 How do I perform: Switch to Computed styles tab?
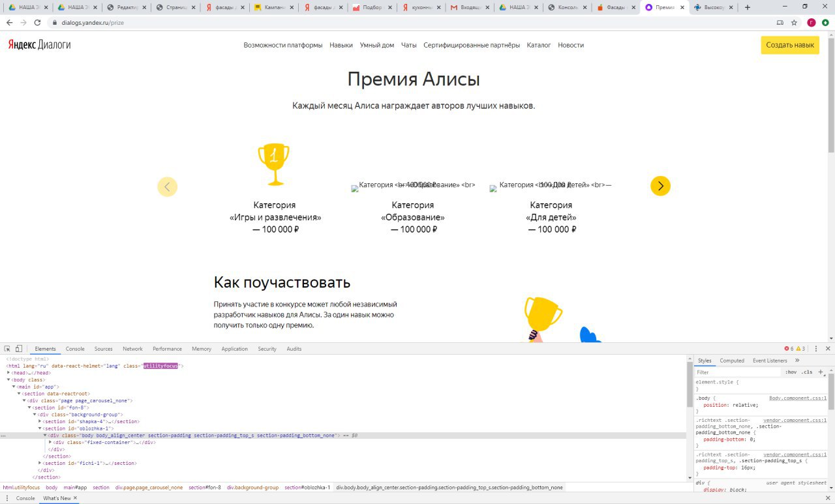(732, 361)
